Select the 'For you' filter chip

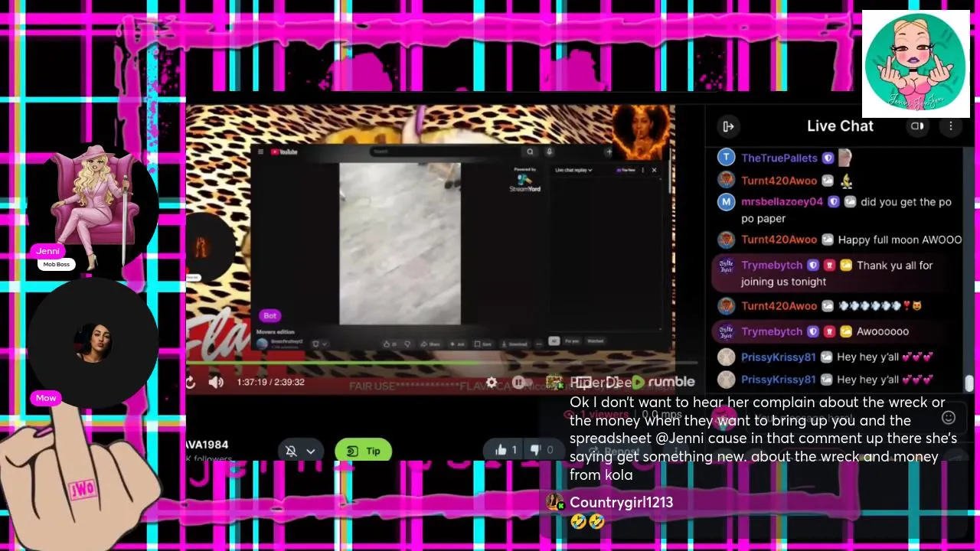coord(571,341)
